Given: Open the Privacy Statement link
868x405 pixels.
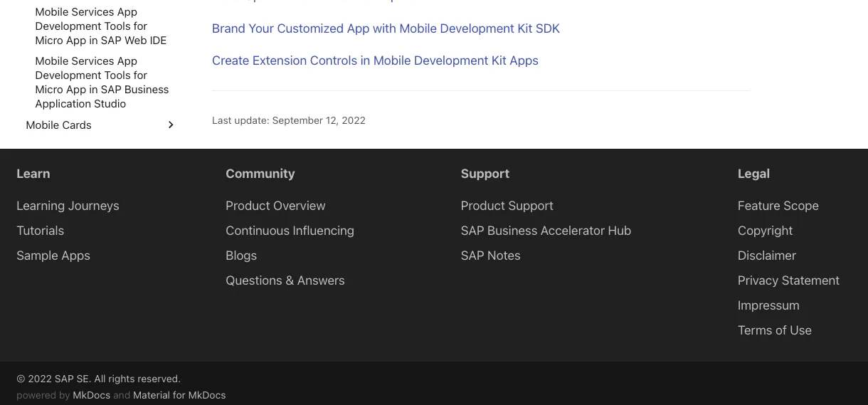Looking at the screenshot, I should point(788,280).
